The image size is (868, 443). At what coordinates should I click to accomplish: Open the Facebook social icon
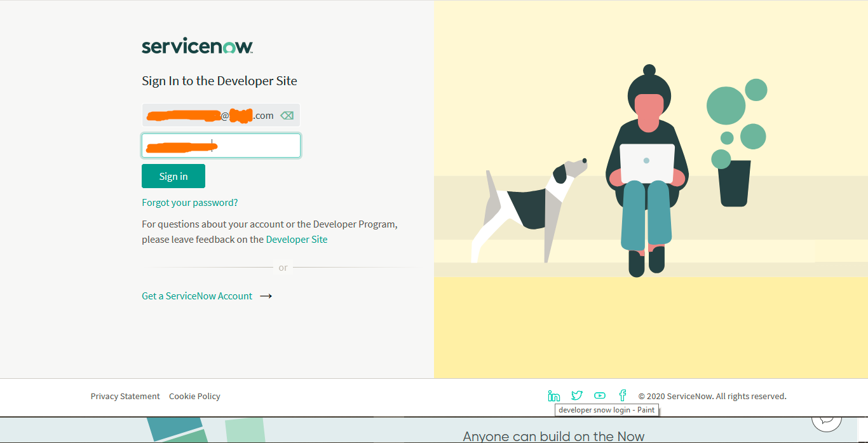point(623,395)
